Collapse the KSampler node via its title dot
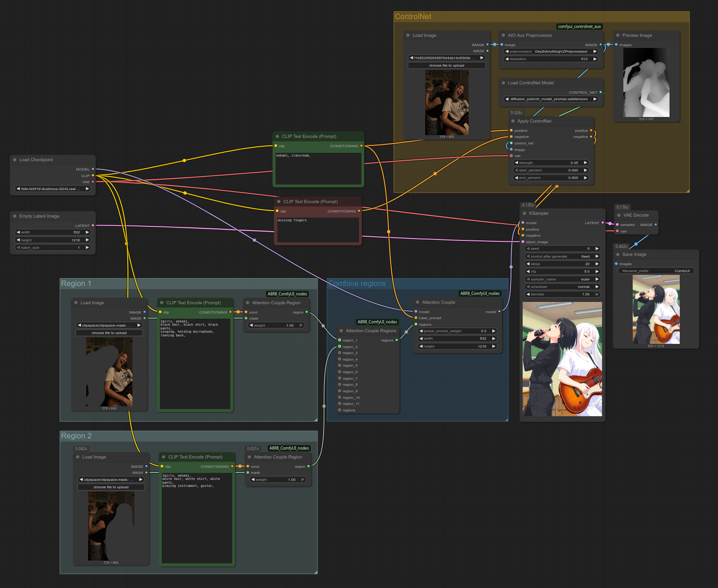Screen dimensions: 718x588 (x=525, y=213)
